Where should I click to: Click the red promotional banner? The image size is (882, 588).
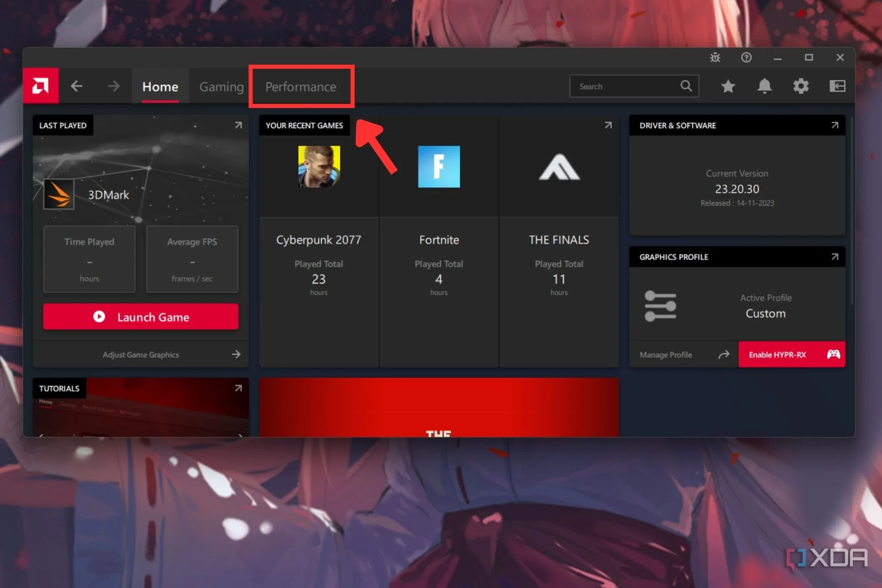coord(439,407)
